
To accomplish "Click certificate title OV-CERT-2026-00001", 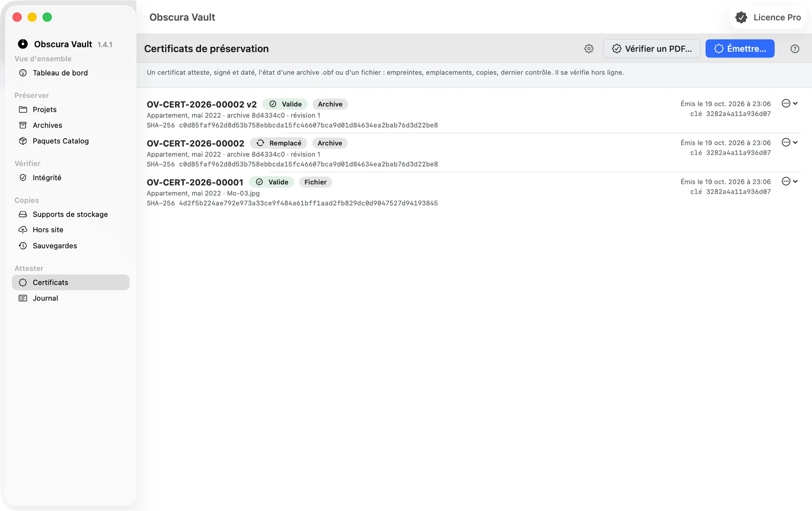I will click(195, 182).
